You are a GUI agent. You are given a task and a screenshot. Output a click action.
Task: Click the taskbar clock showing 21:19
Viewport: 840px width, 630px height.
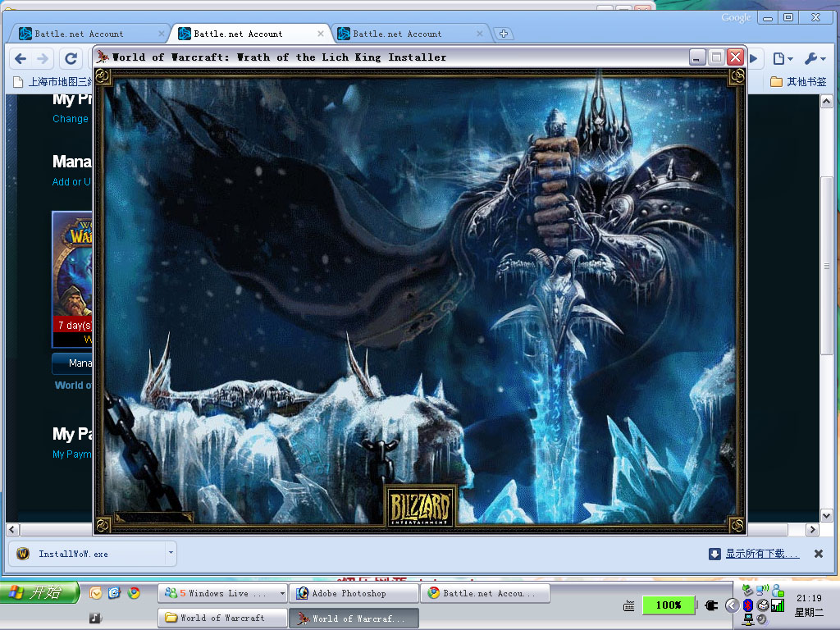coord(809,598)
